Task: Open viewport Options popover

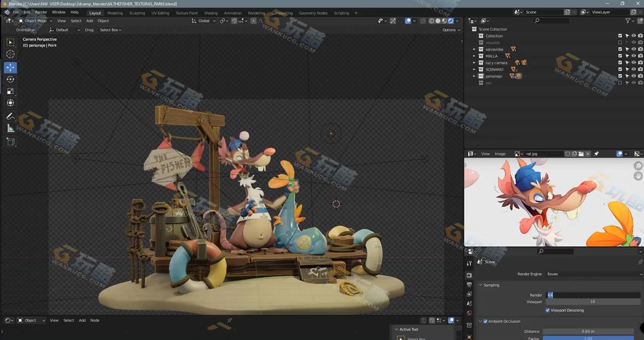Action: coord(451,30)
